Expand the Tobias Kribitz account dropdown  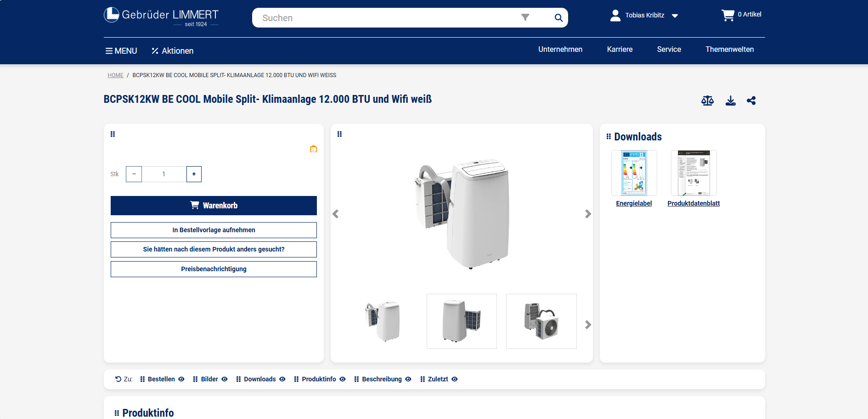point(675,16)
